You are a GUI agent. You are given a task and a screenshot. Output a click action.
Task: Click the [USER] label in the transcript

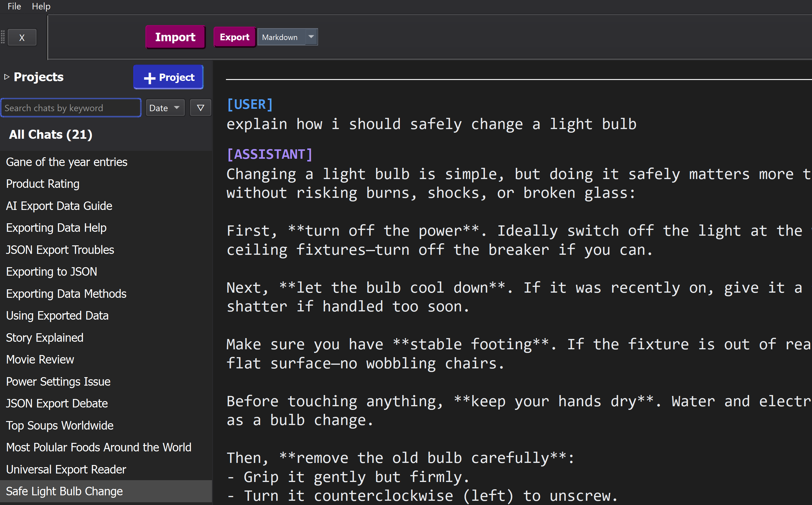(x=250, y=105)
